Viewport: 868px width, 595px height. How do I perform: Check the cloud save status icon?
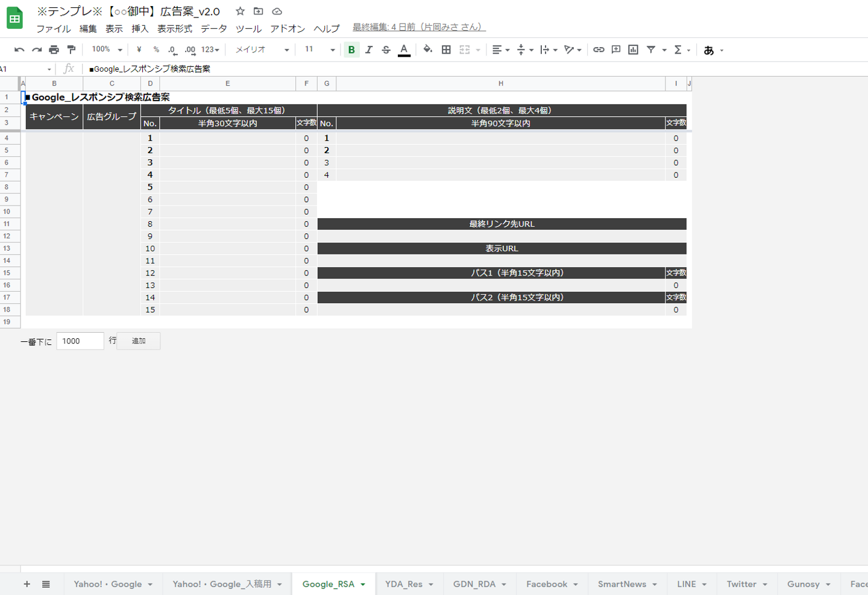[x=277, y=11]
